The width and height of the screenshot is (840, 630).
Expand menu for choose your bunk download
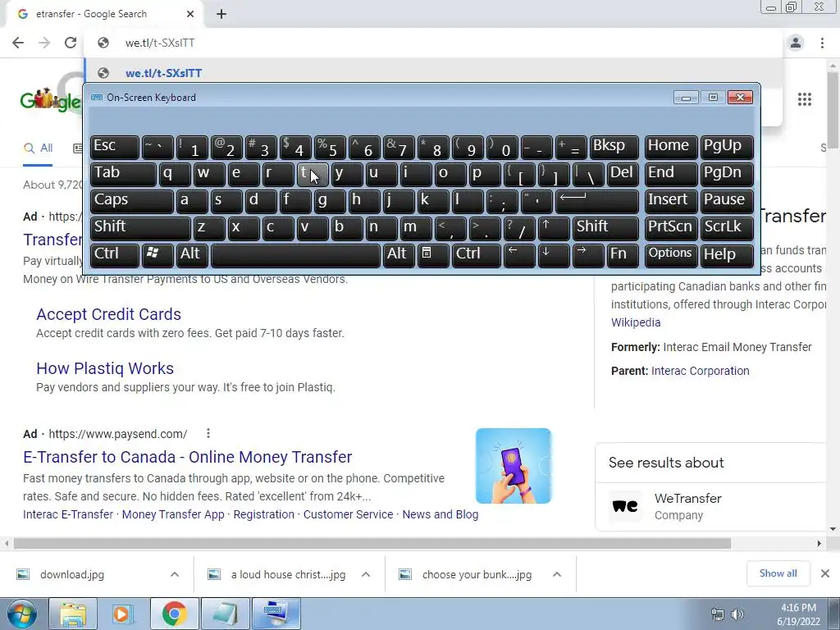[557, 574]
